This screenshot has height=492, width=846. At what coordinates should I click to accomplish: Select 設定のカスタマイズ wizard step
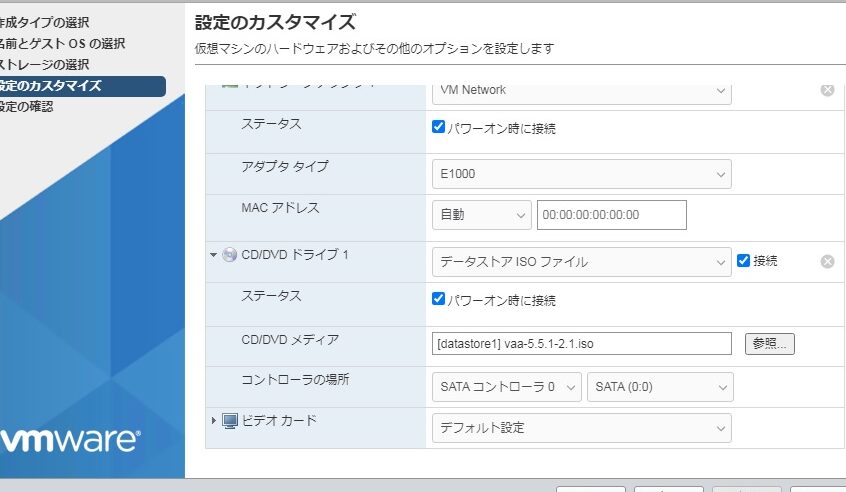pos(83,86)
